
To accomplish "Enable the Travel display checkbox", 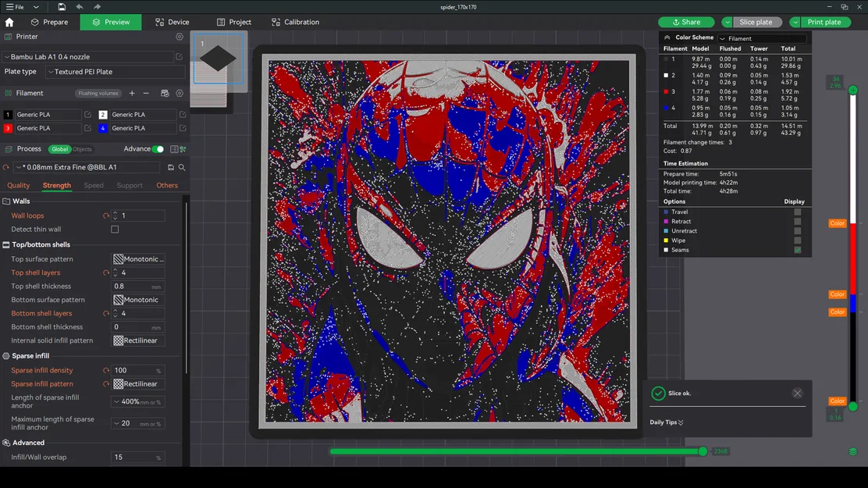I will (797, 212).
